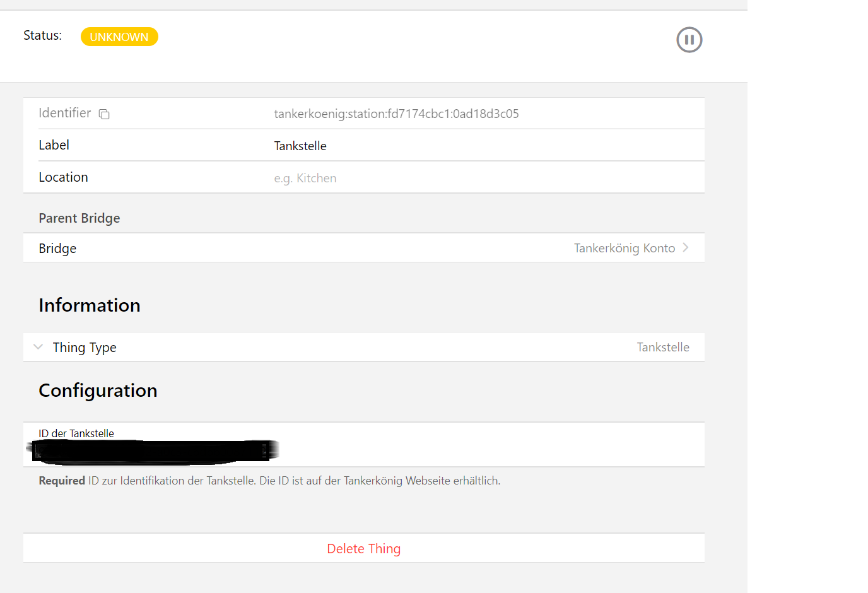868x593 pixels.
Task: Open the Tankerkönig Konto bridge selector
Action: 364,248
